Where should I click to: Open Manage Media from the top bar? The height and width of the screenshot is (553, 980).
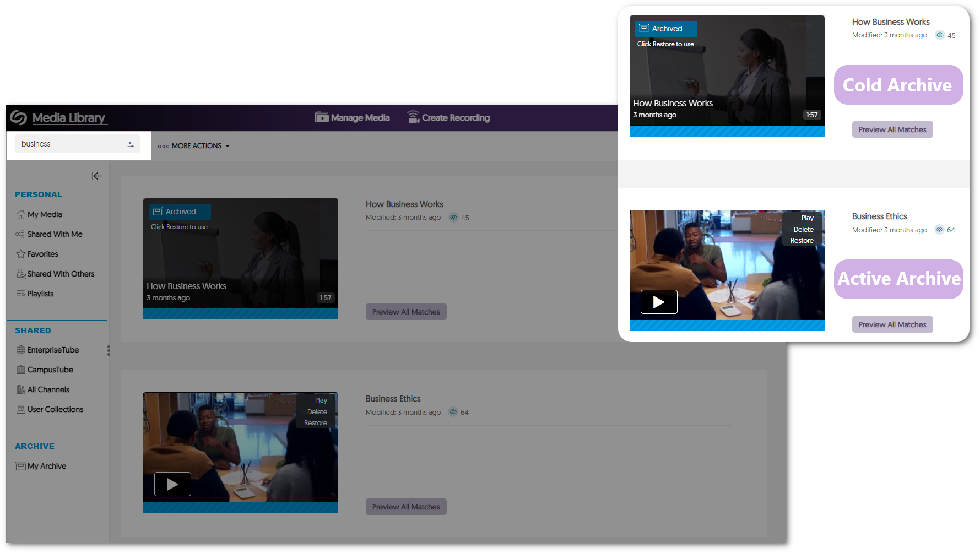[x=353, y=117]
